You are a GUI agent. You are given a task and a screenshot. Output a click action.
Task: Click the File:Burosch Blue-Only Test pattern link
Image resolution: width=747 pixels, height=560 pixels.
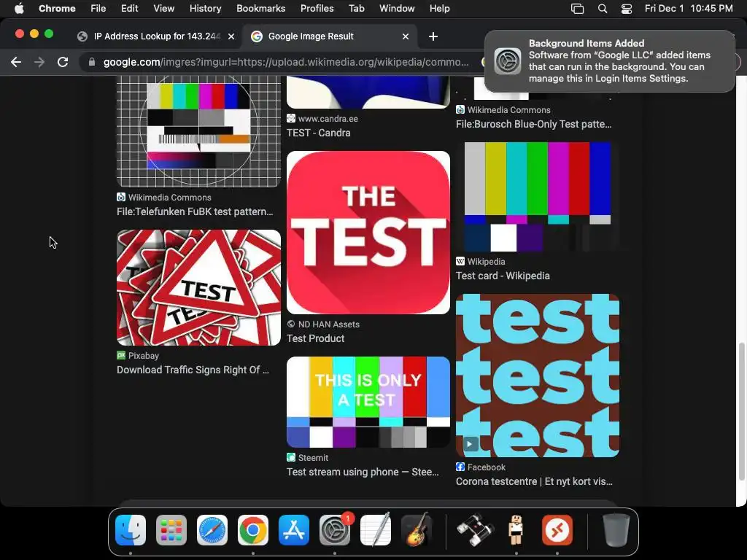pos(533,124)
